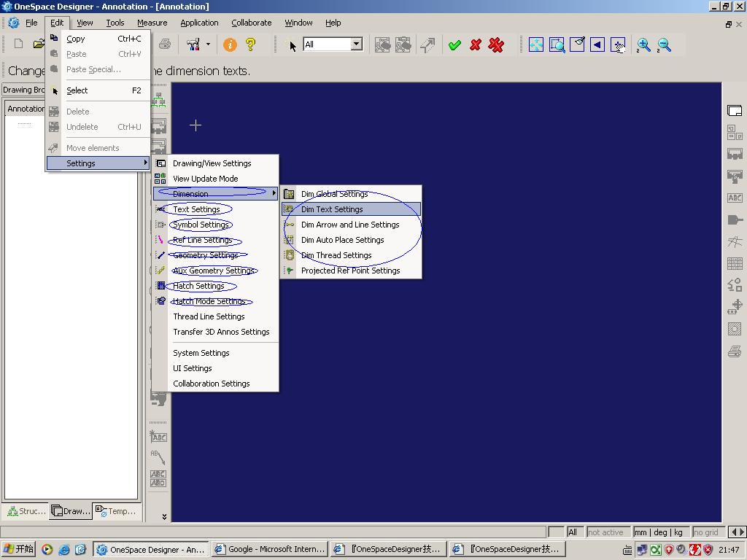Select View Update Mode
The width and height of the screenshot is (747, 560).
(216, 179)
